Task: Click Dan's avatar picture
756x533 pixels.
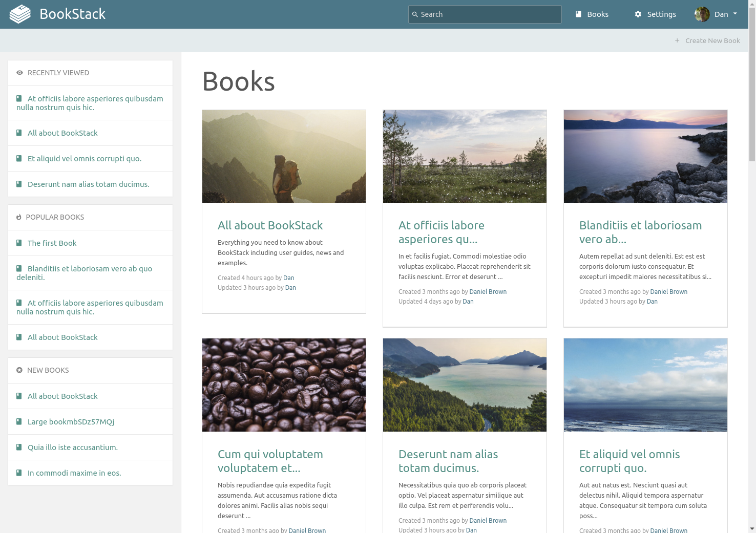Action: tap(702, 14)
